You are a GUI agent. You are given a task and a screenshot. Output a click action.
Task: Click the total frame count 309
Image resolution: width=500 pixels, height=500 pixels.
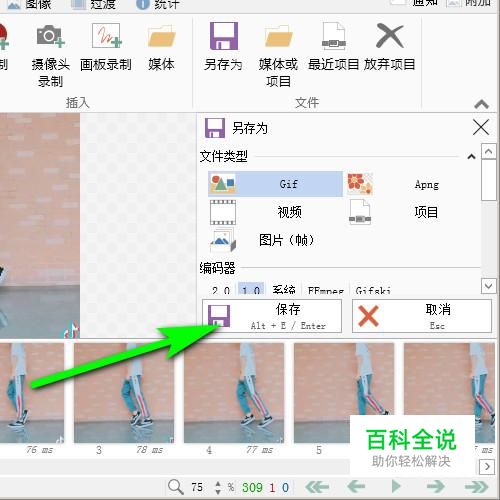[x=252, y=488]
